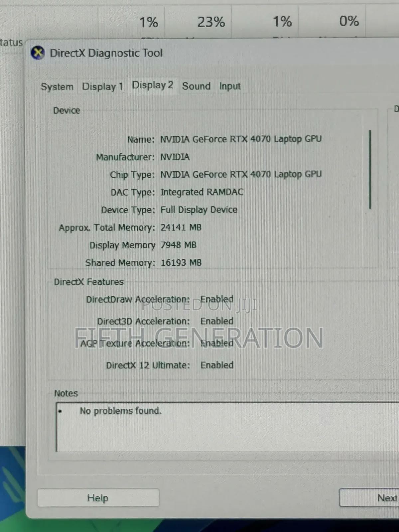Click the Full Display Device value
Image resolution: width=399 pixels, height=532 pixels.
(199, 210)
